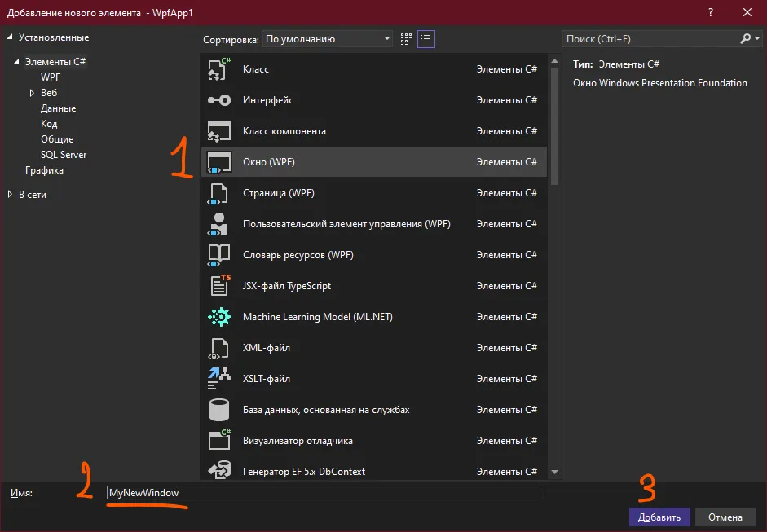The height and width of the screenshot is (532, 767).
Task: Select the XML-файл row text
Action: pyautogui.click(x=267, y=348)
